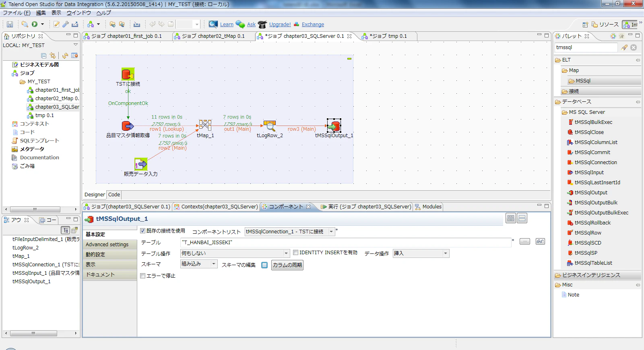This screenshot has width=644, height=350.
Task: Select the 販売データ入力 file input component
Action: pos(141,164)
